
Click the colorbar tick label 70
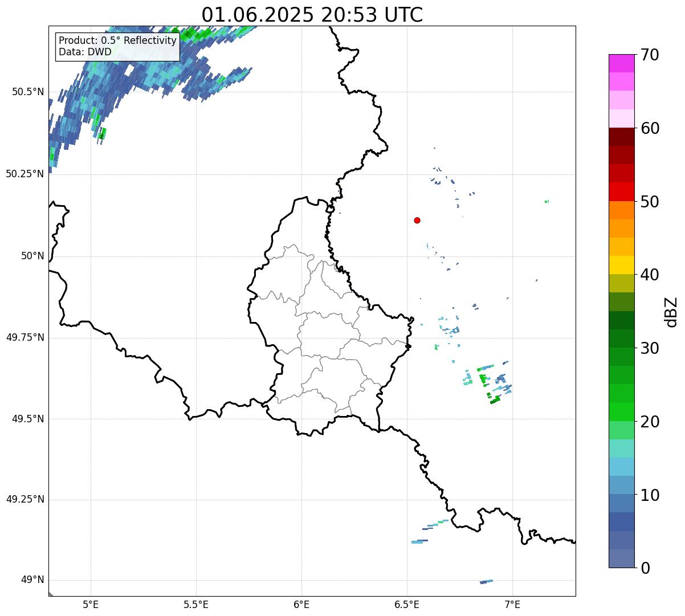(650, 55)
